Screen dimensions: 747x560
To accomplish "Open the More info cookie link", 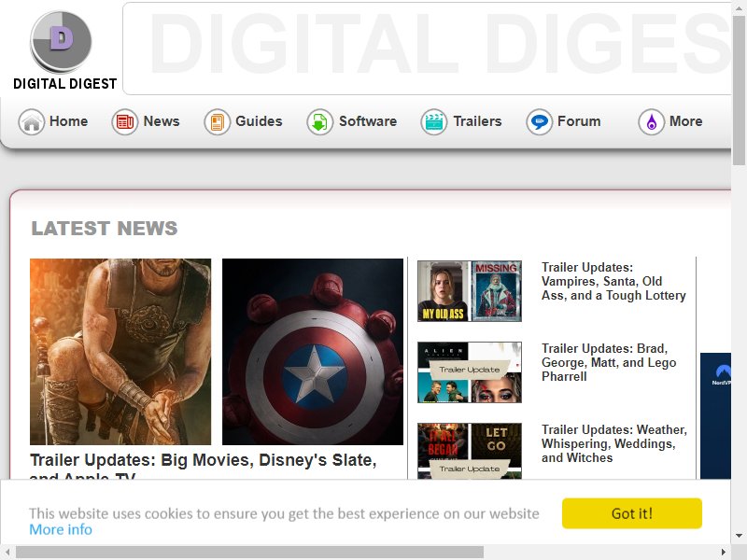I will (x=61, y=529).
